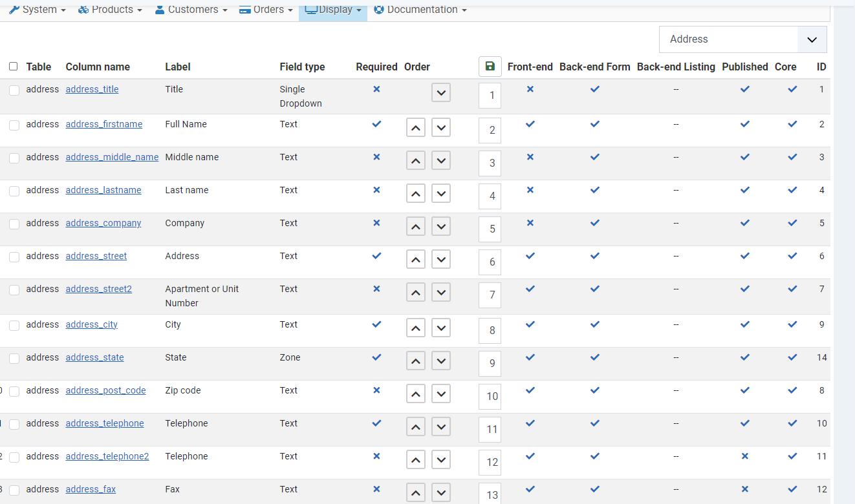
Task: Tick the checkbox for address_post_code row
Action: tap(14, 392)
